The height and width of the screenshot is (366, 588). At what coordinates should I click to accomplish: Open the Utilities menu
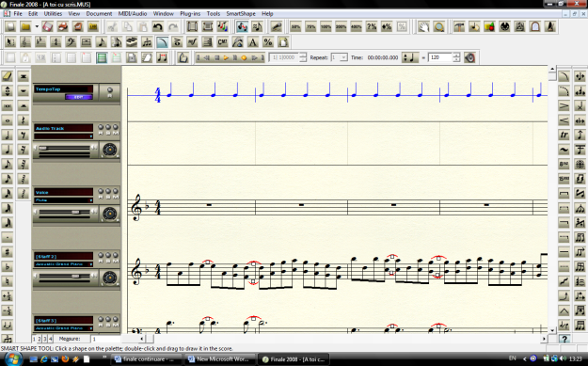[53, 13]
